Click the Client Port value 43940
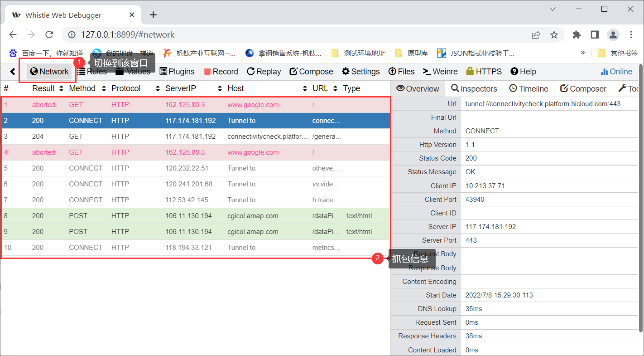The height and width of the screenshot is (356, 644). (x=475, y=200)
